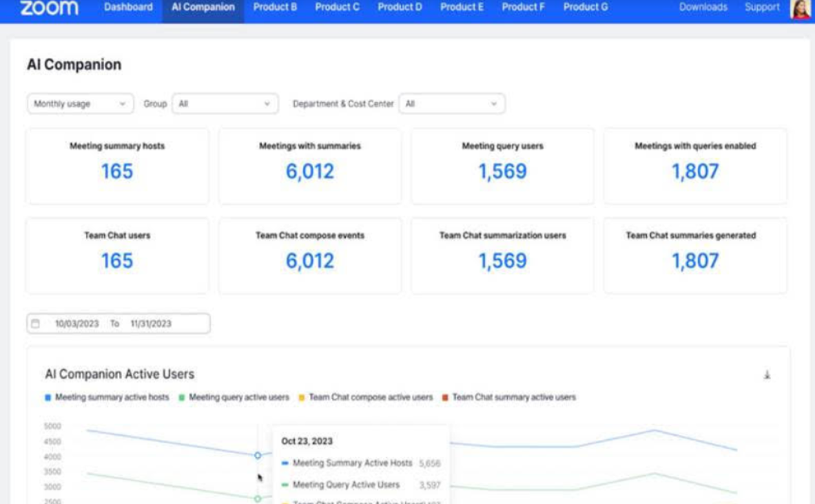Click the Oct 23 data point on the chart
This screenshot has height=504, width=815.
256,456
